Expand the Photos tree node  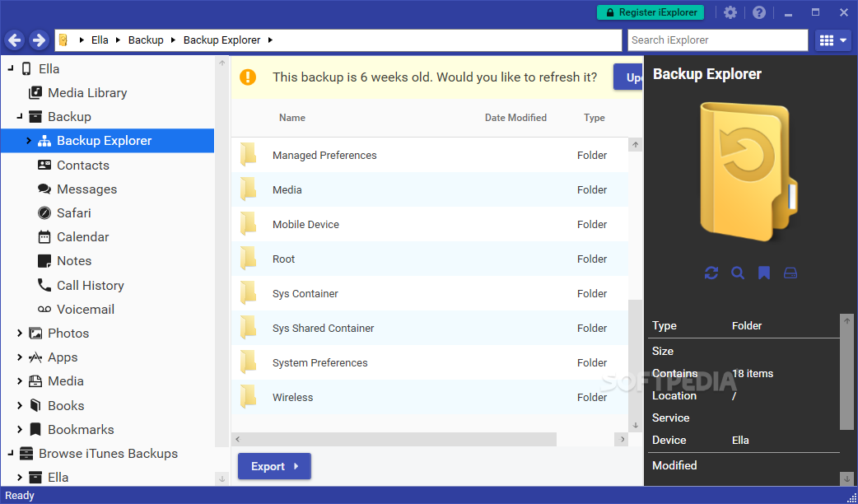(x=20, y=333)
